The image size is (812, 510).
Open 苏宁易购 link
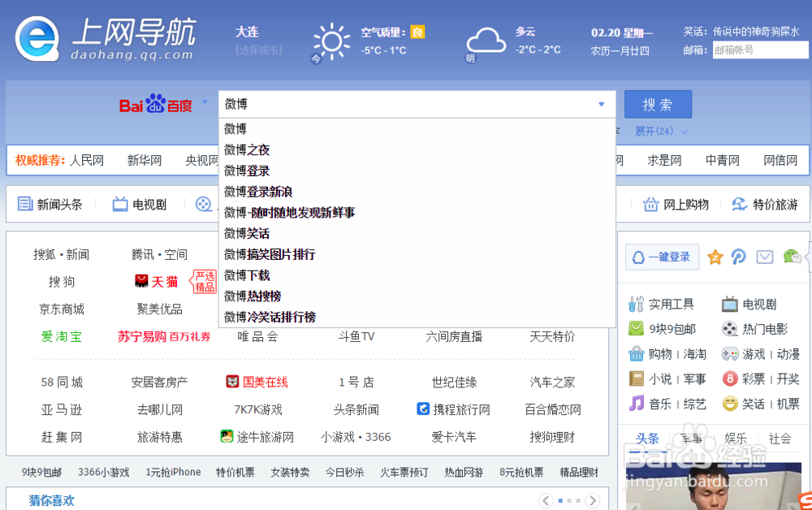(x=164, y=336)
